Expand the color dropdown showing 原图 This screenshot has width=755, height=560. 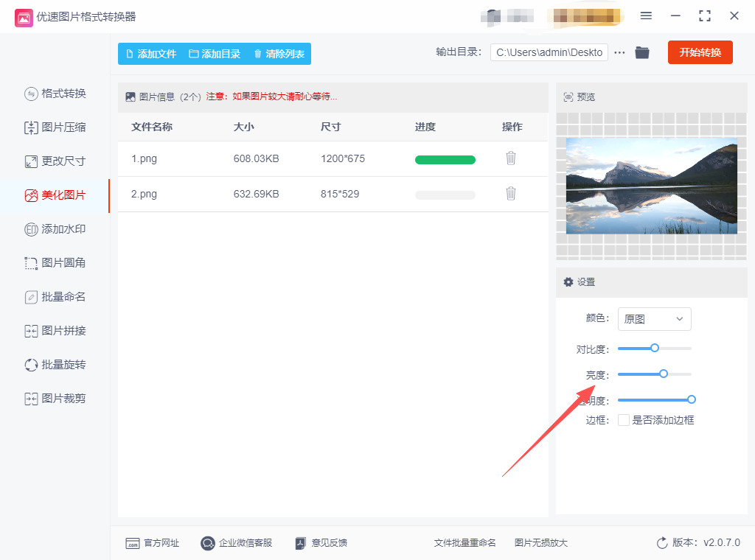[x=654, y=319]
